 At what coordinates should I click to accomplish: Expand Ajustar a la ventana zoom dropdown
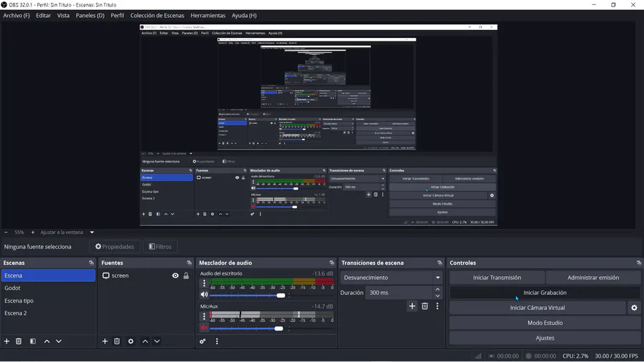tap(92, 233)
